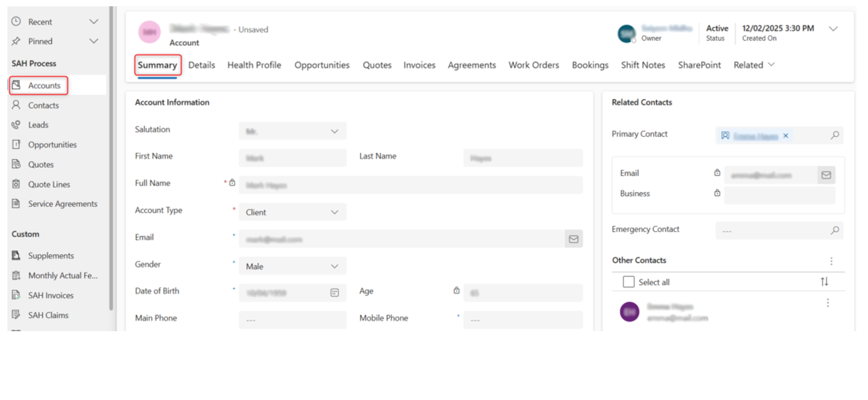
Task: Click the mail icon beside account Email field
Action: click(574, 239)
